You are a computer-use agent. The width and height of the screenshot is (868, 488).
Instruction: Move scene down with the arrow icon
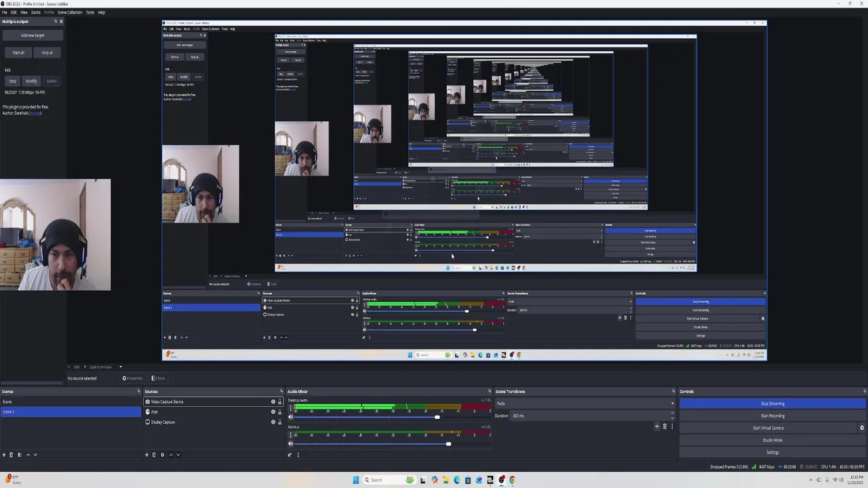pos(35,455)
